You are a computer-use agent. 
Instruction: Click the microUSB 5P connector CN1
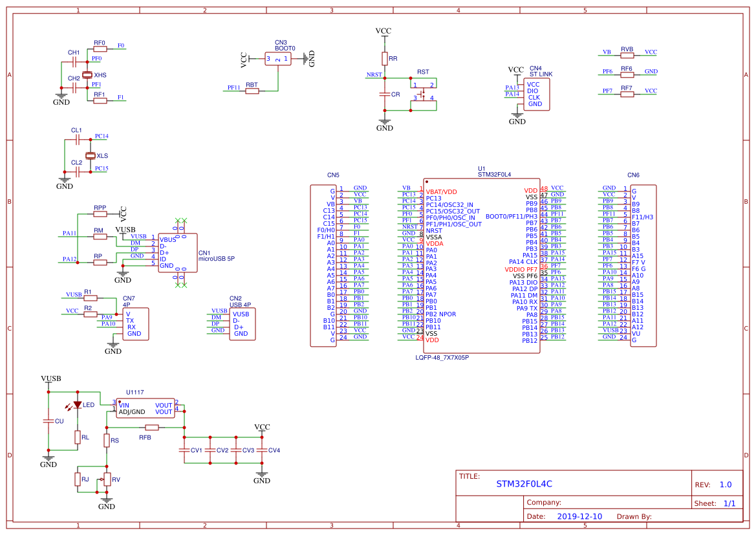coord(178,253)
